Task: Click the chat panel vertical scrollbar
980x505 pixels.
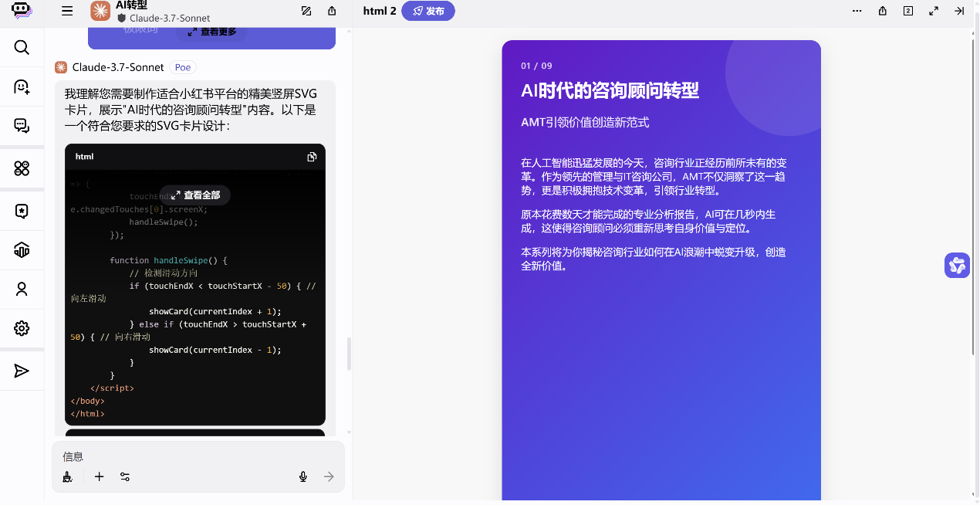Action: coord(349,354)
